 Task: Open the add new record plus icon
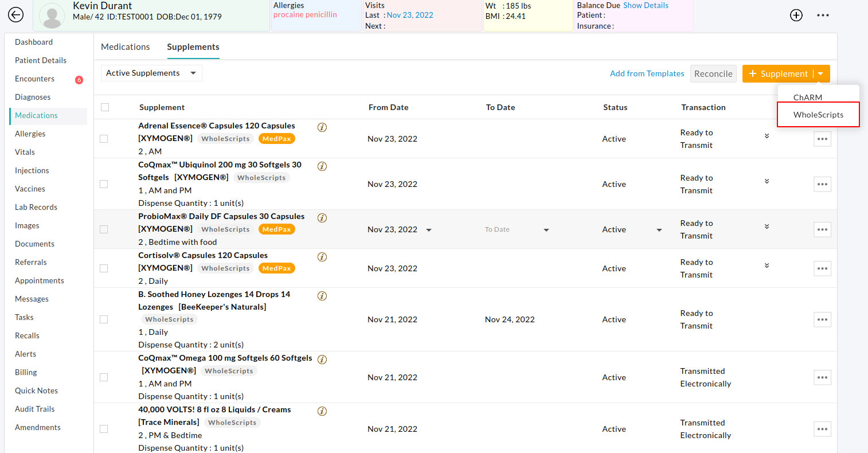coord(796,15)
